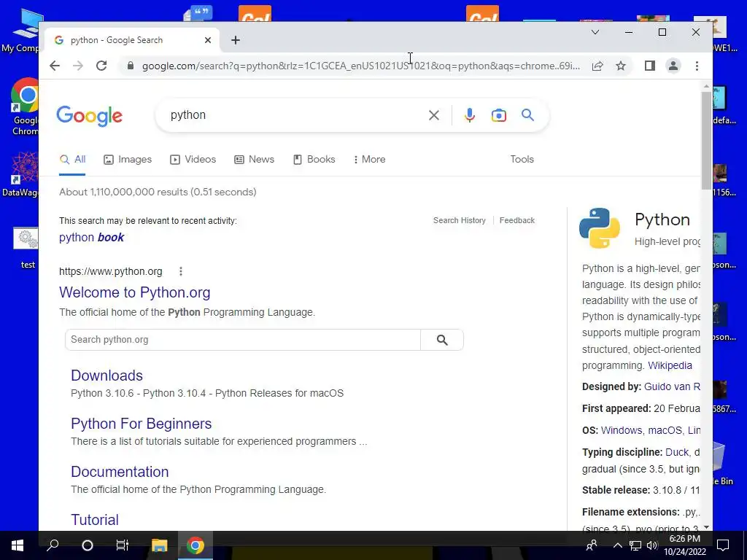
Task: Bookmark this page with the star icon
Action: pos(621,66)
